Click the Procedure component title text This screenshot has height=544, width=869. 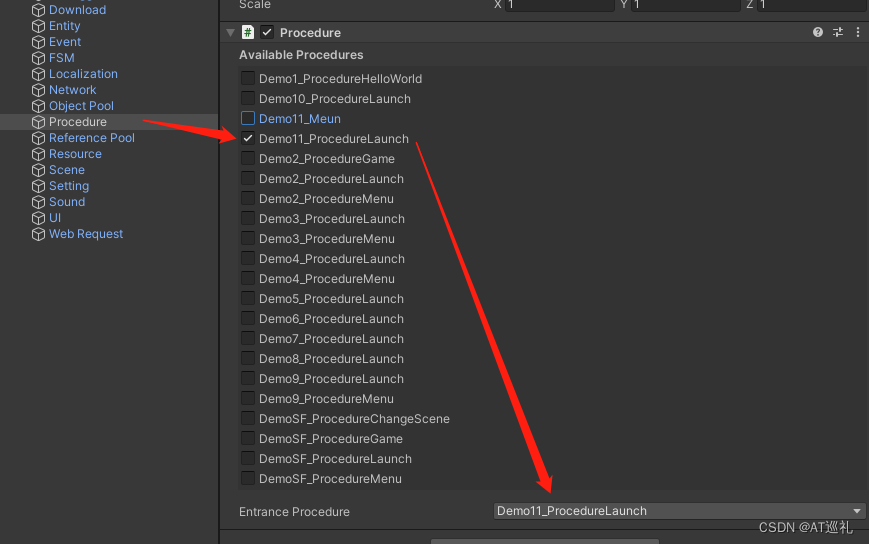point(310,33)
